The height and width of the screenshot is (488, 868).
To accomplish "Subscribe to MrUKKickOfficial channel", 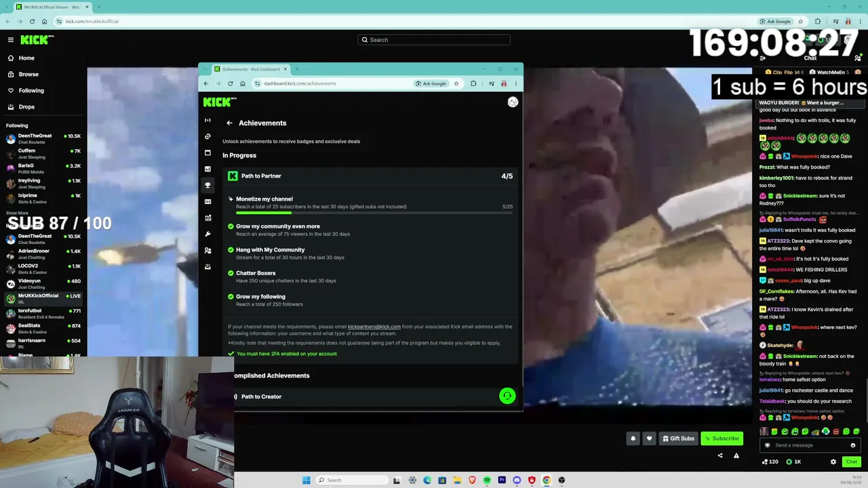I will [x=722, y=439].
